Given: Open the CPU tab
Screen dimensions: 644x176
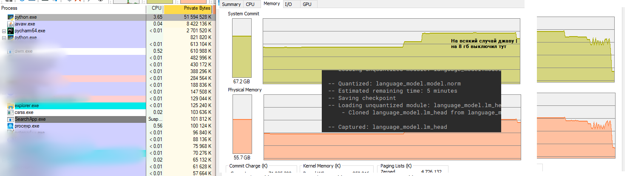Looking at the screenshot, I should (250, 4).
